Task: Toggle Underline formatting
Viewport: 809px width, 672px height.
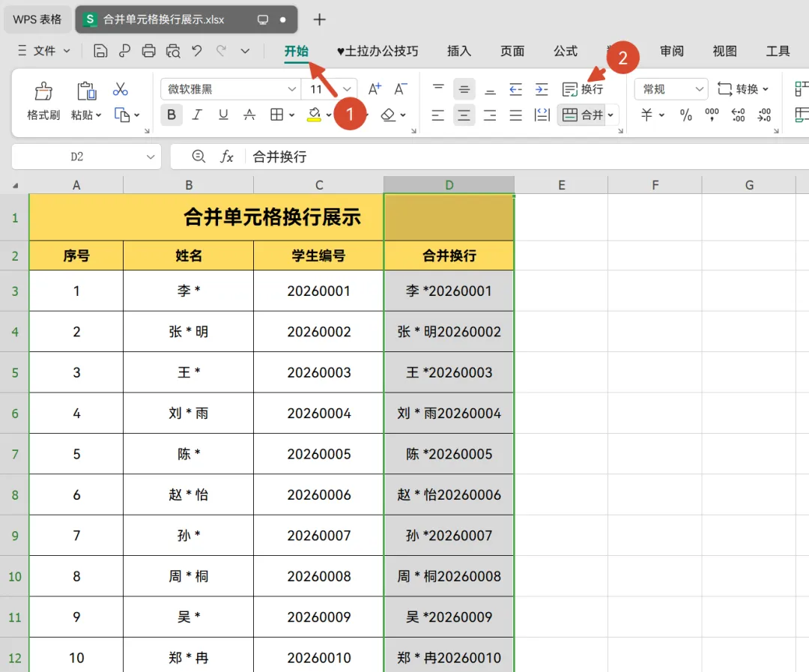Action: pos(223,115)
